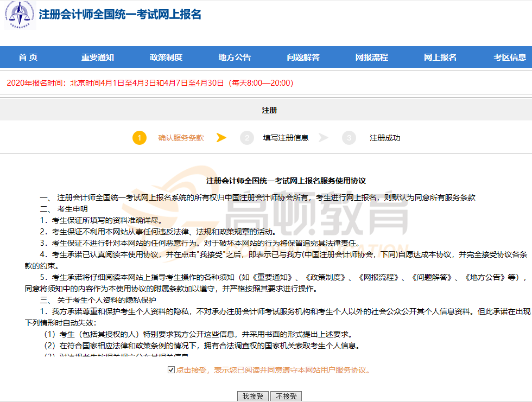Click the step 1 orange circle
Viewport: 532px width, 402px height.
point(139,138)
